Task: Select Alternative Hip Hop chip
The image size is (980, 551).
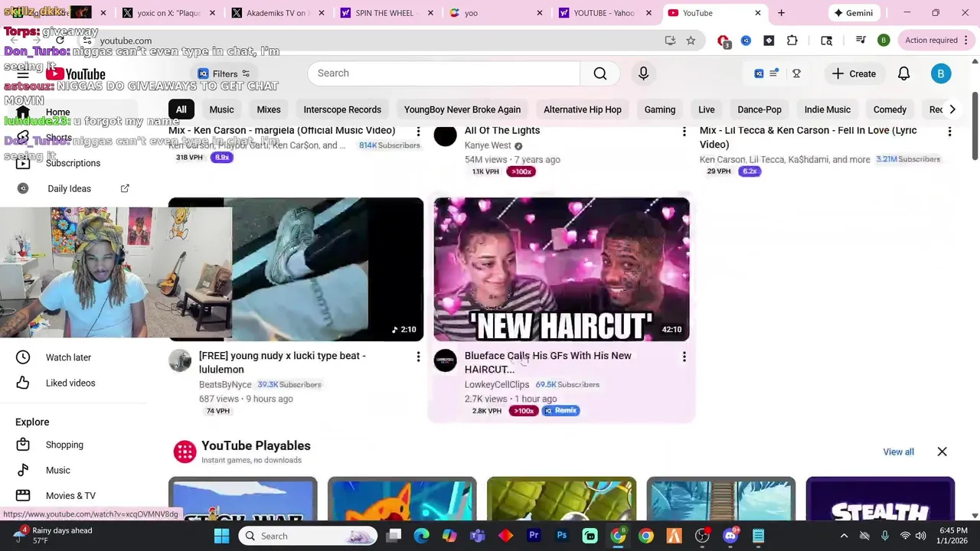Action: click(583, 109)
